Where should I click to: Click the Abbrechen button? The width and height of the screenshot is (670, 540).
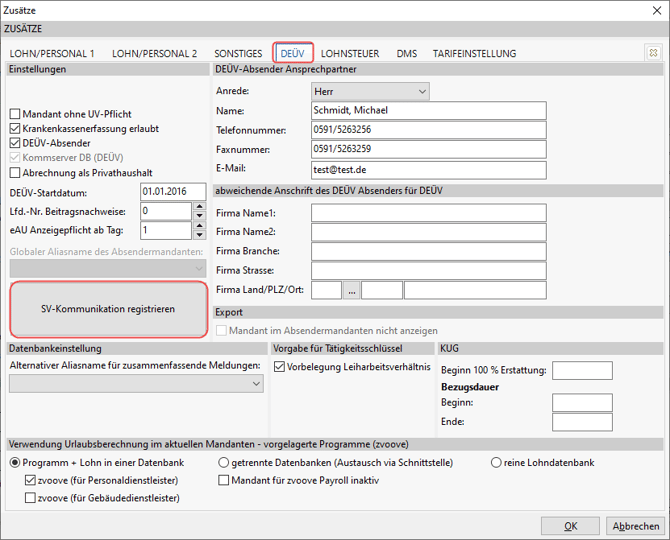(x=635, y=526)
